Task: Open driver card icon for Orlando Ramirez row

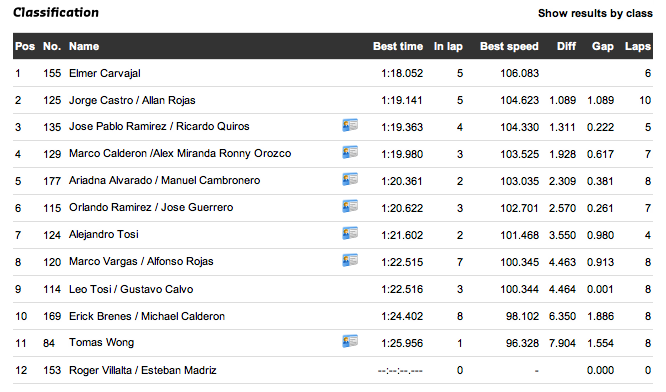Action: [350, 206]
